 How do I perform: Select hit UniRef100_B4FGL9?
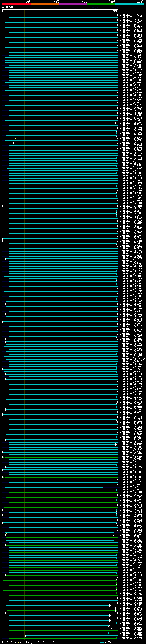[x=131, y=27]
